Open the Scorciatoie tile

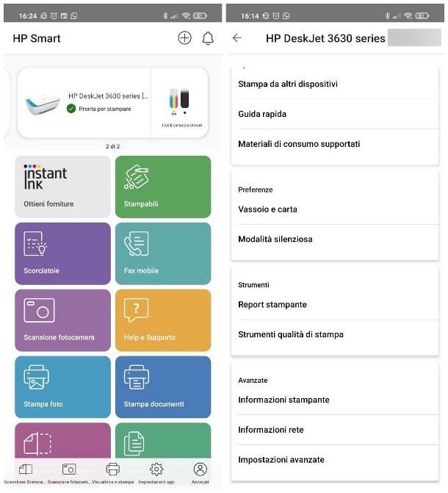point(62,253)
